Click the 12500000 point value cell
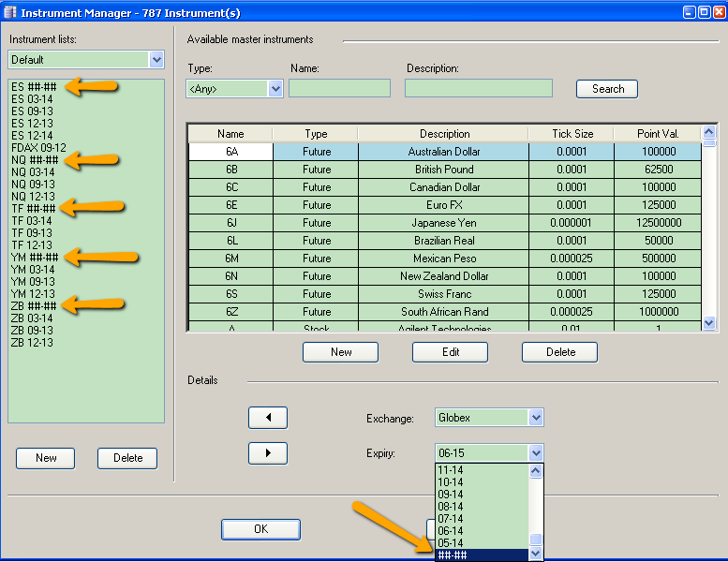The height and width of the screenshot is (562, 728). tap(658, 223)
